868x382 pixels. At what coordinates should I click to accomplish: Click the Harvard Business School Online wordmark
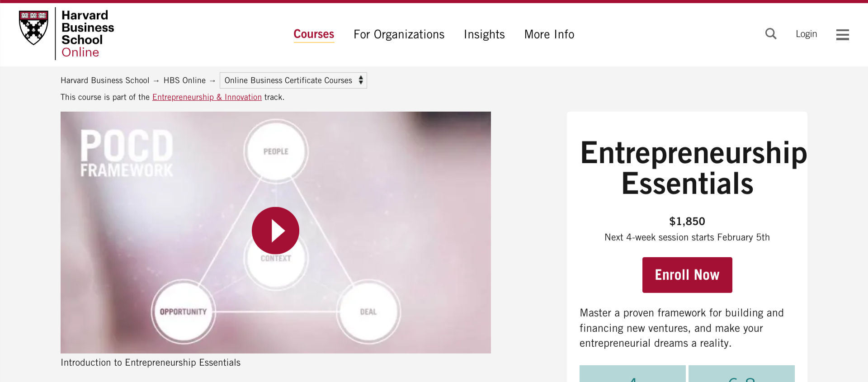(87, 34)
